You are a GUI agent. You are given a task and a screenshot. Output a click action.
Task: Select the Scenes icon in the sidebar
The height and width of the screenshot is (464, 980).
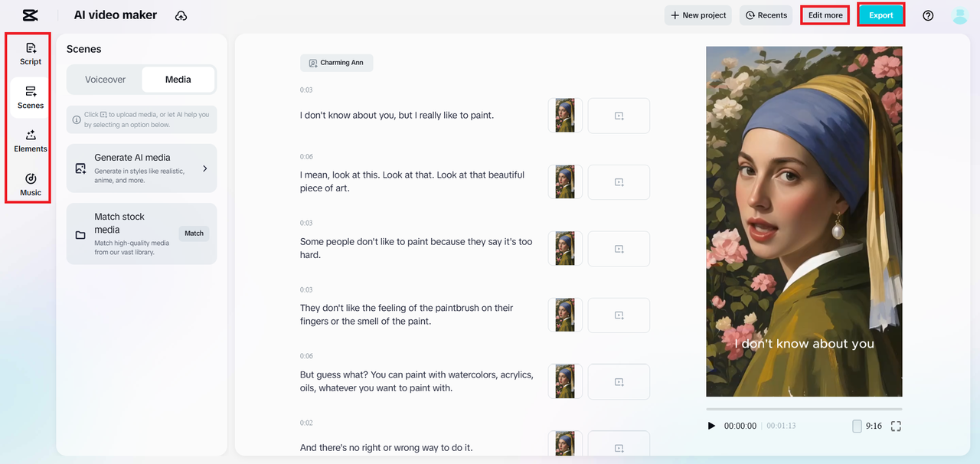[29, 98]
